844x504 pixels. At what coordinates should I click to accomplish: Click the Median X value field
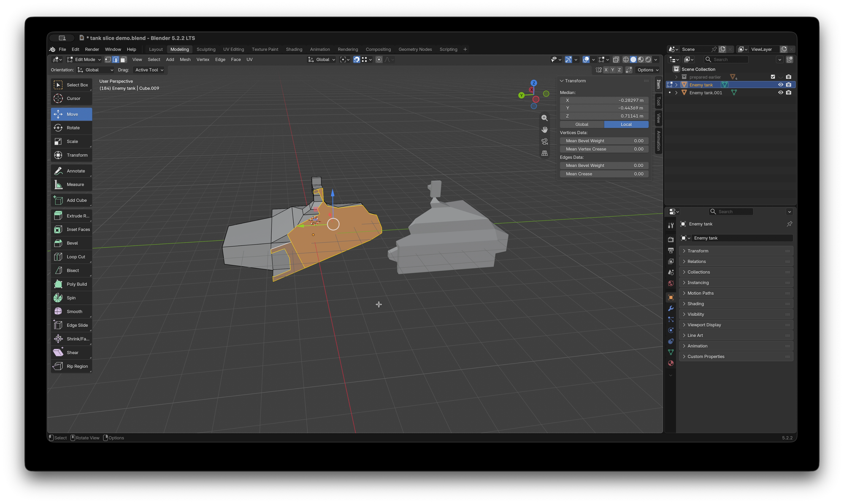(604, 100)
